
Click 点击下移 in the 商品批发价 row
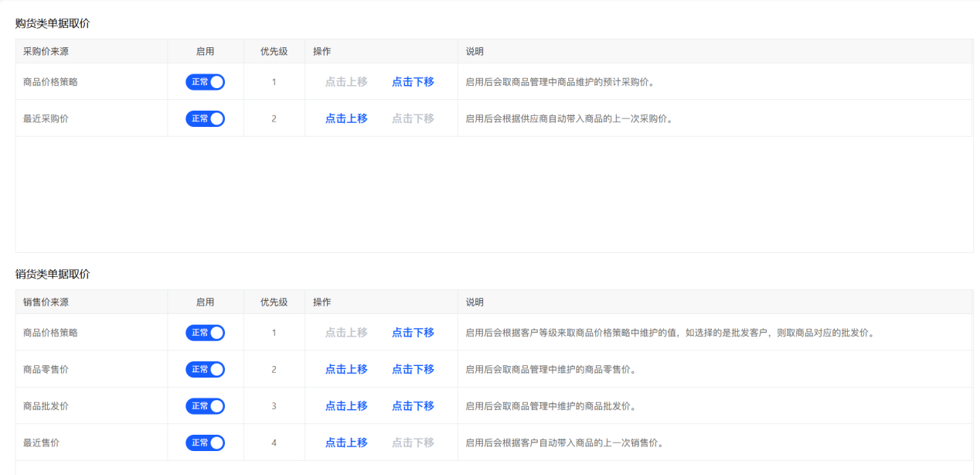(413, 406)
